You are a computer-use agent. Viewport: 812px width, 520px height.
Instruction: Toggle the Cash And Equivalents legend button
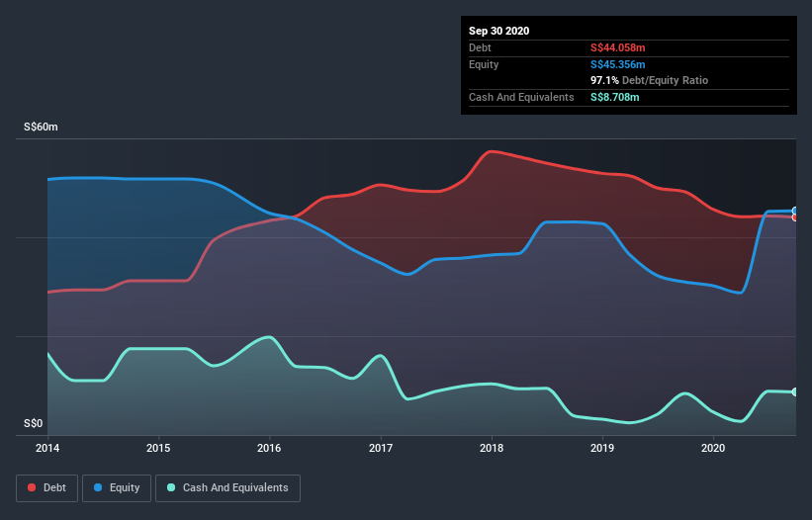click(227, 488)
